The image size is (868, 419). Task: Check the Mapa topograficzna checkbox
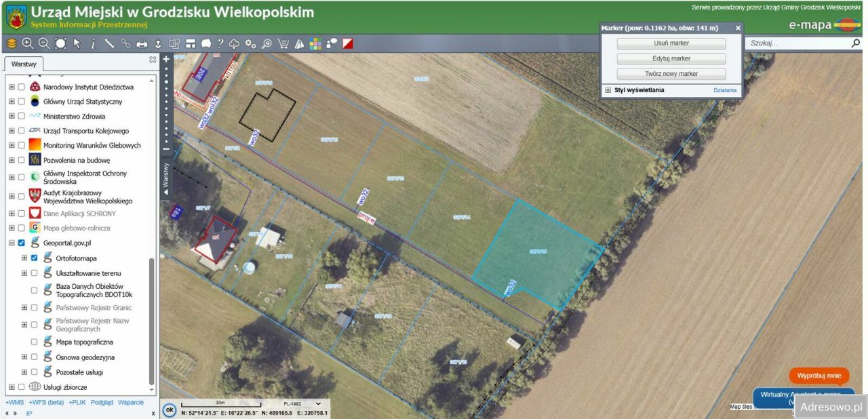pyautogui.click(x=35, y=342)
